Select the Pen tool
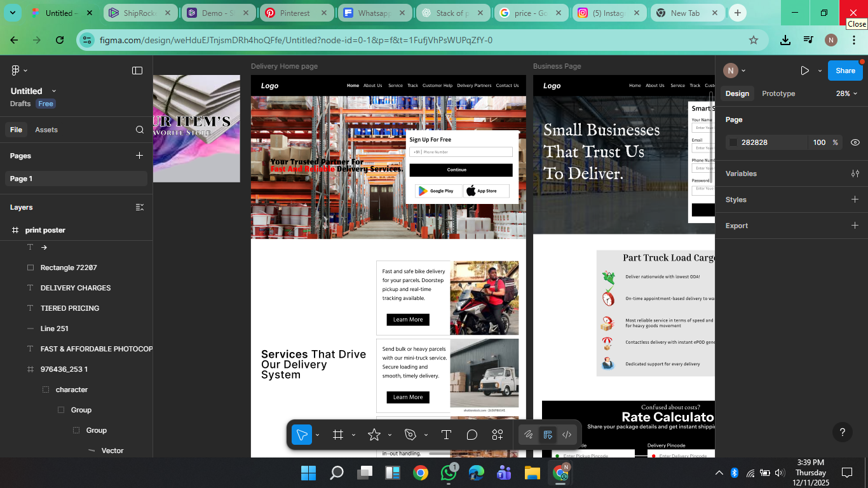 click(410, 435)
